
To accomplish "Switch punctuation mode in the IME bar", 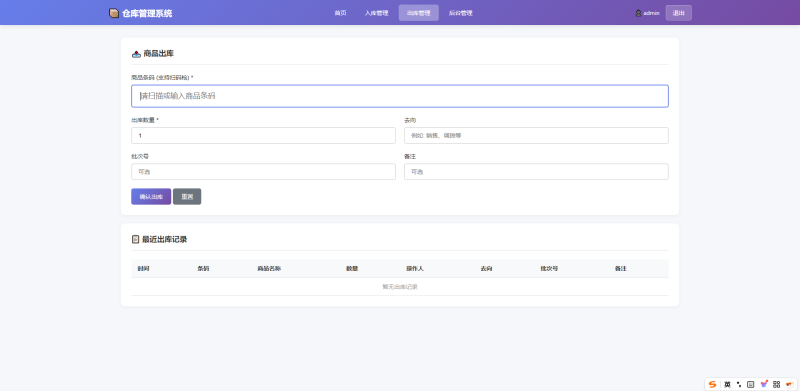I will point(739,384).
